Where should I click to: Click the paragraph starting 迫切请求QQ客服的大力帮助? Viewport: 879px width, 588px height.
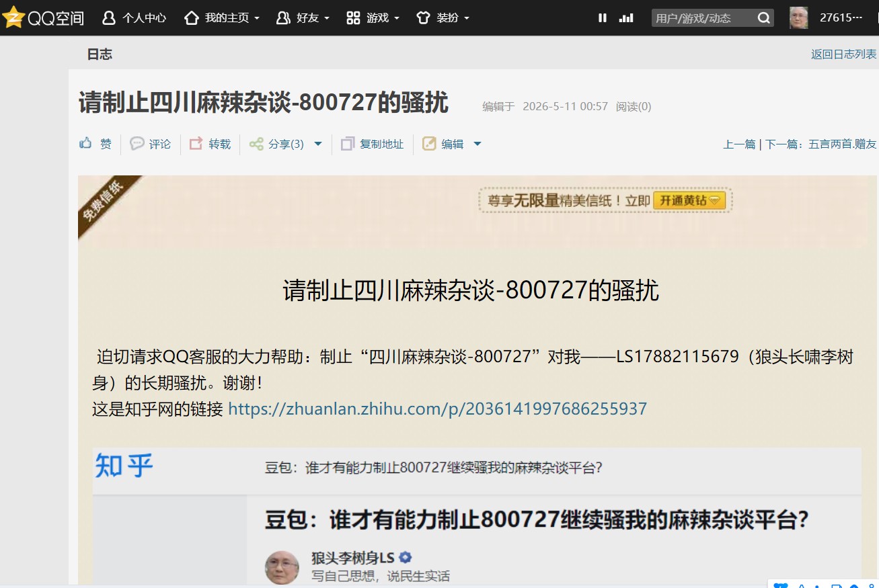(x=473, y=370)
